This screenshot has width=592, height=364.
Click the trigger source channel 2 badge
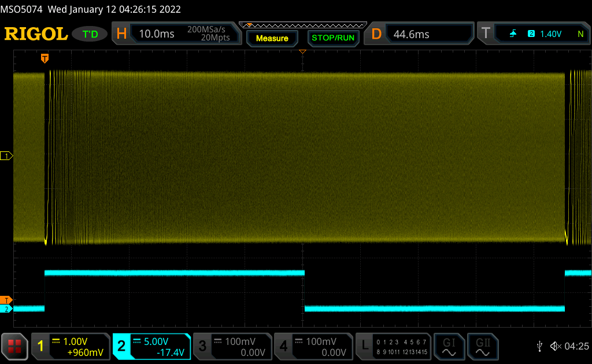[x=531, y=34]
